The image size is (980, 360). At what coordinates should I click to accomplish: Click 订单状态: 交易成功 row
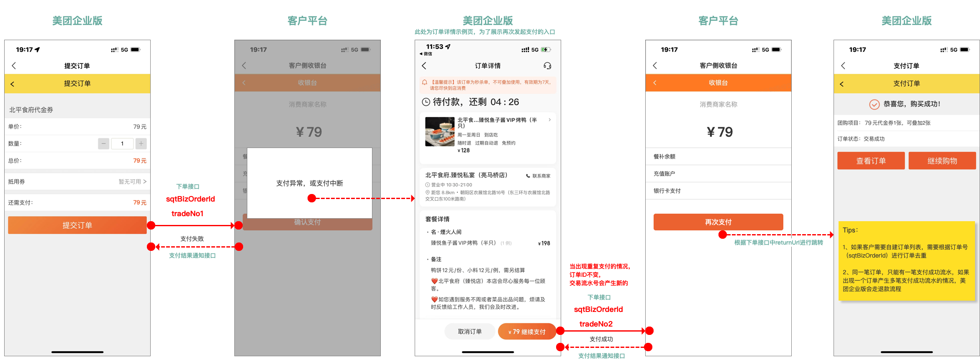907,139
